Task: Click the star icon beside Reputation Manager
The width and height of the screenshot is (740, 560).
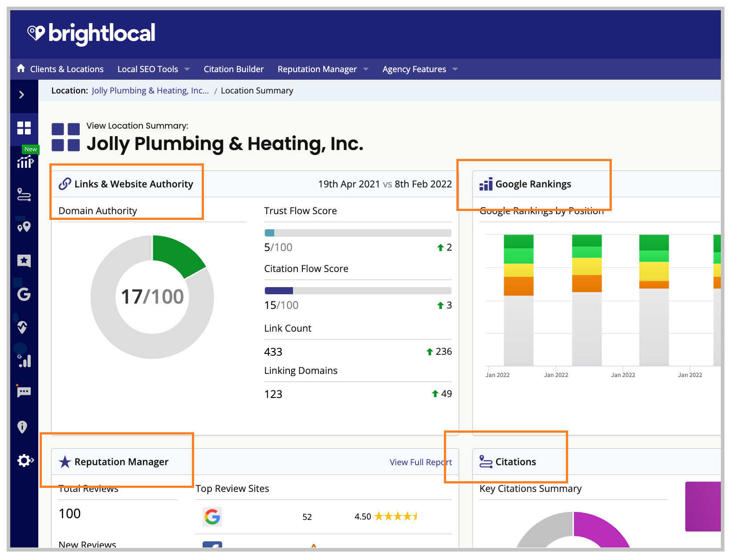Action: (x=65, y=462)
